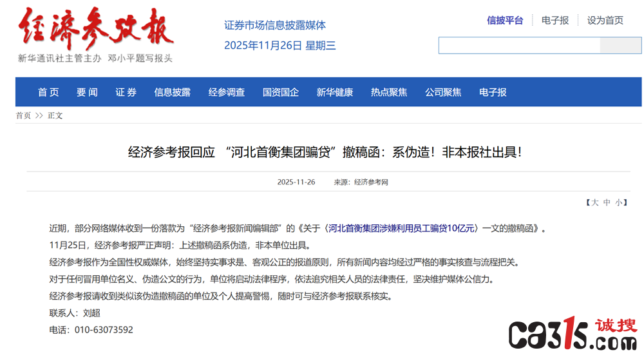This screenshot has height=357, width=644.
Task: Click 正文 in the breadcrumb trail
Action: (55, 115)
